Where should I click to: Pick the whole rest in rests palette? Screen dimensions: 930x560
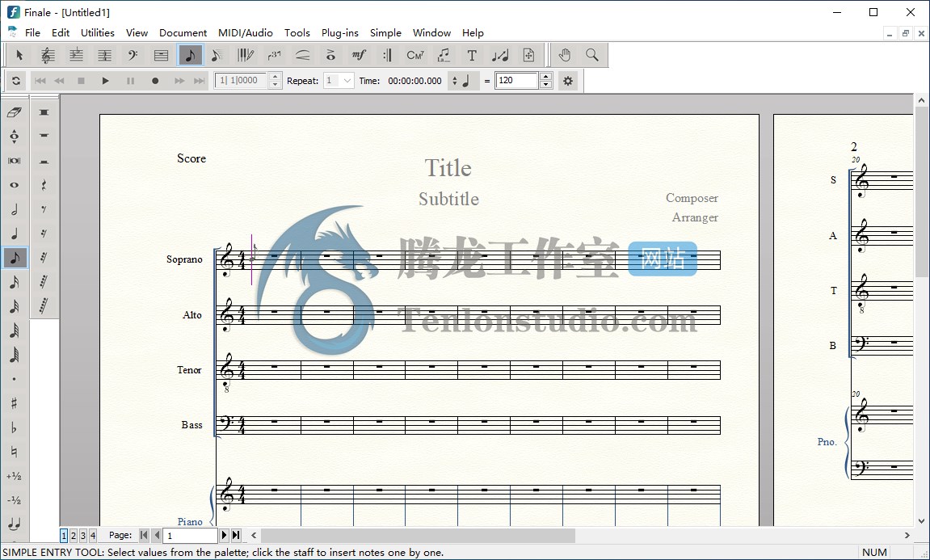tap(44, 137)
